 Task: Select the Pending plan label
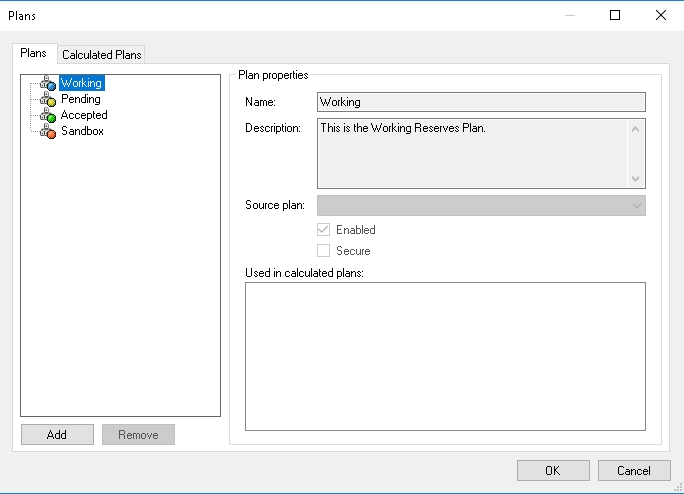pyautogui.click(x=81, y=99)
